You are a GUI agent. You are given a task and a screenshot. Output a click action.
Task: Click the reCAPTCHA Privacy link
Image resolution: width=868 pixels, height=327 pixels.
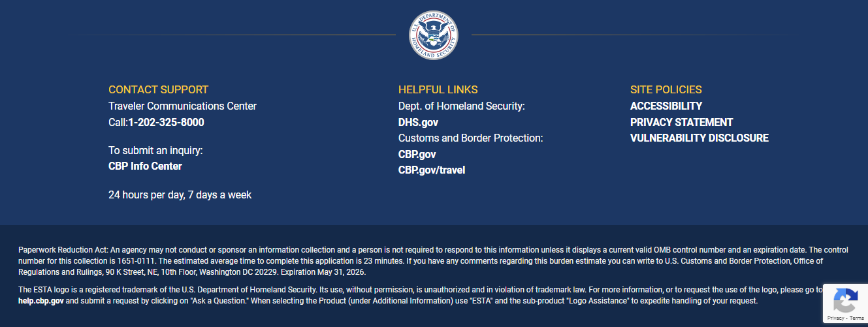pyautogui.click(x=835, y=318)
